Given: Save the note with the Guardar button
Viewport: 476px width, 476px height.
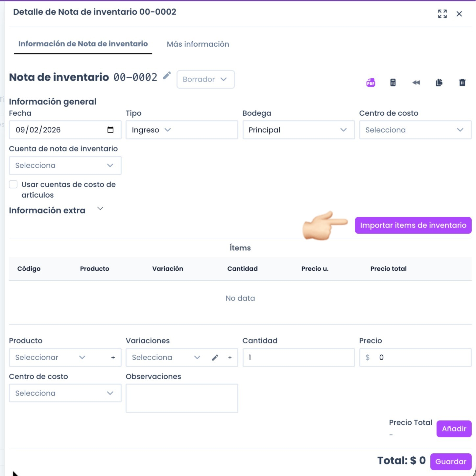Looking at the screenshot, I should pyautogui.click(x=451, y=461).
